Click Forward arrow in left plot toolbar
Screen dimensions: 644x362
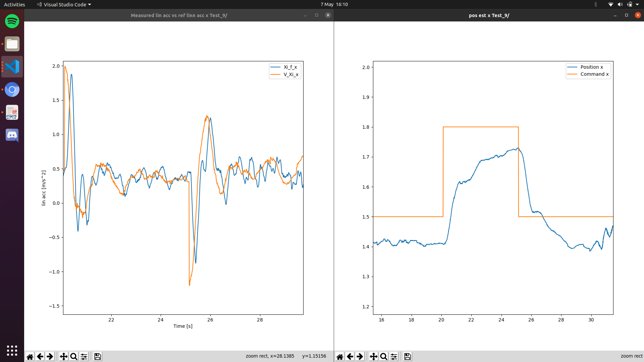pos(50,356)
